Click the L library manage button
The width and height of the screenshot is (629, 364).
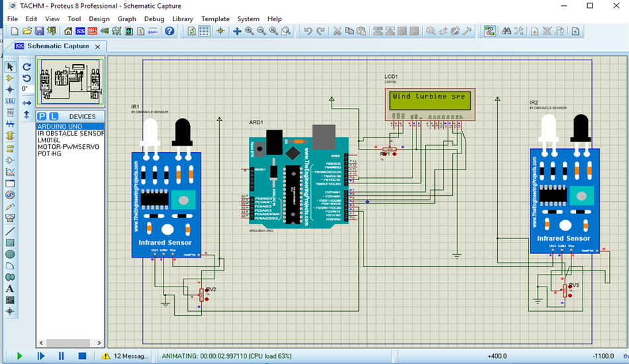pyautogui.click(x=54, y=116)
